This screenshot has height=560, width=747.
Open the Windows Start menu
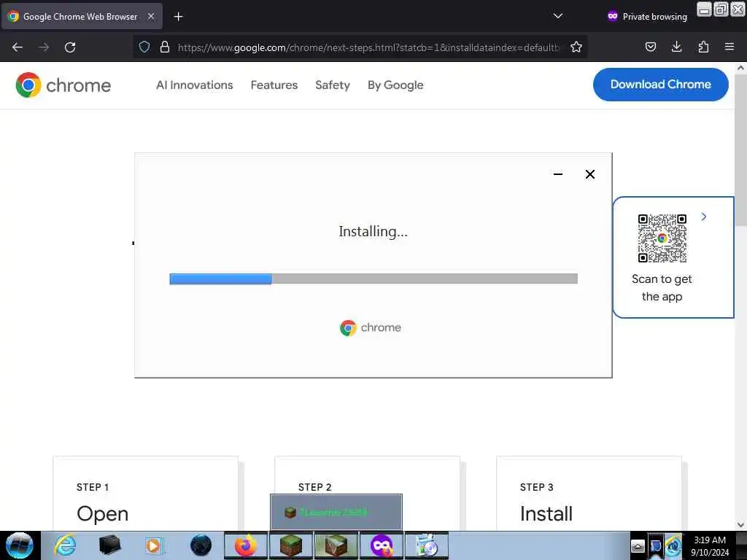20,545
